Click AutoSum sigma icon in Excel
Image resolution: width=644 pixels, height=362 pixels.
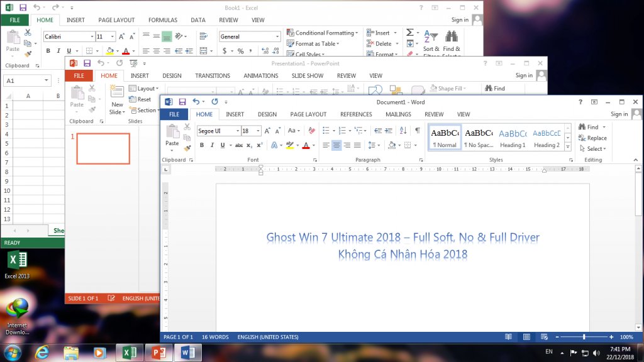410,33
